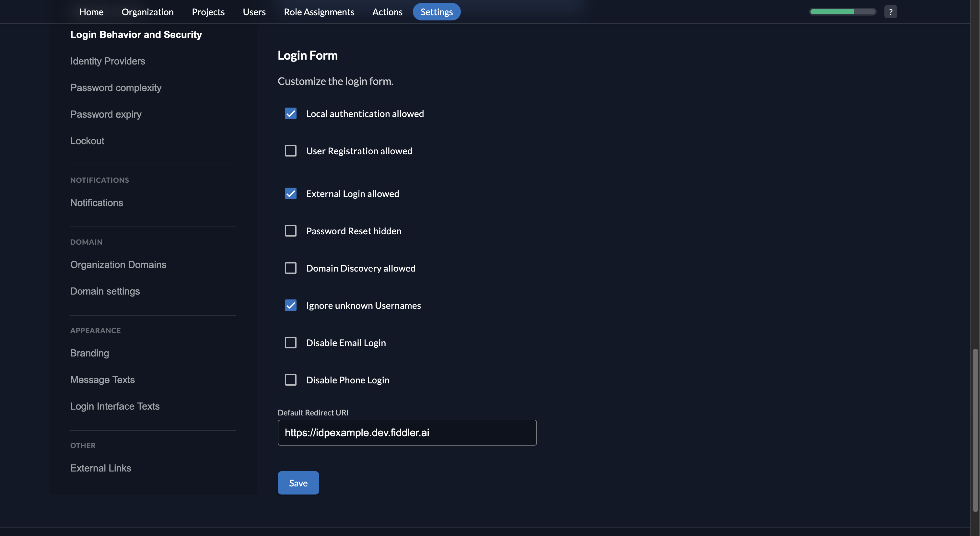Go to Organization Domains

118,264
